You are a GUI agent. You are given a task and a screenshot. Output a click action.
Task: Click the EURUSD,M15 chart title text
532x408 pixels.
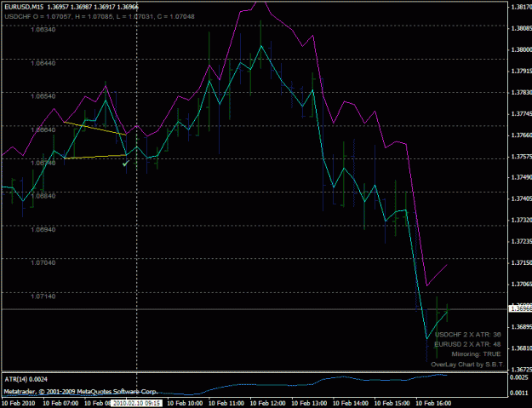[x=24, y=7]
